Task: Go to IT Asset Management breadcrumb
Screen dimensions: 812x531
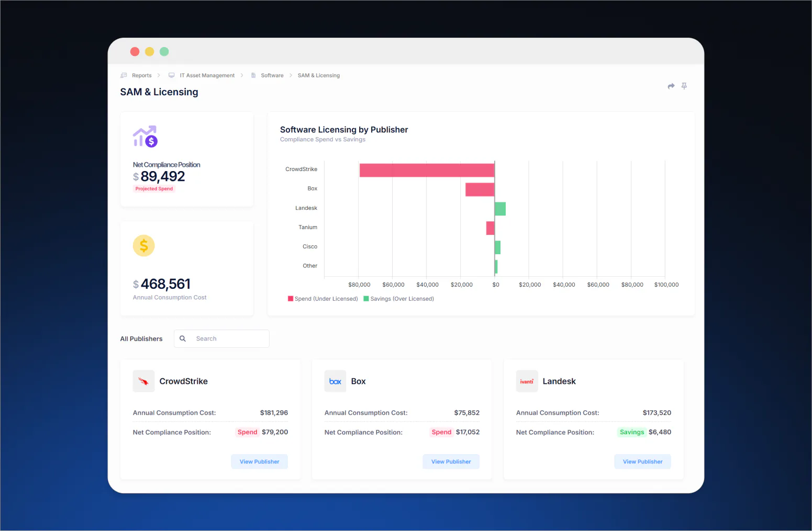Action: [207, 75]
